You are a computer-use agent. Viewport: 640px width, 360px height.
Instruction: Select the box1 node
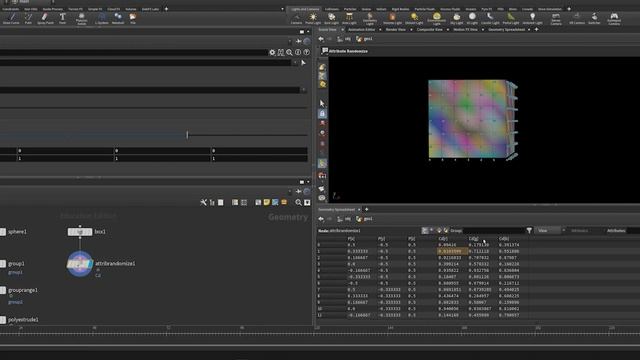click(80, 232)
